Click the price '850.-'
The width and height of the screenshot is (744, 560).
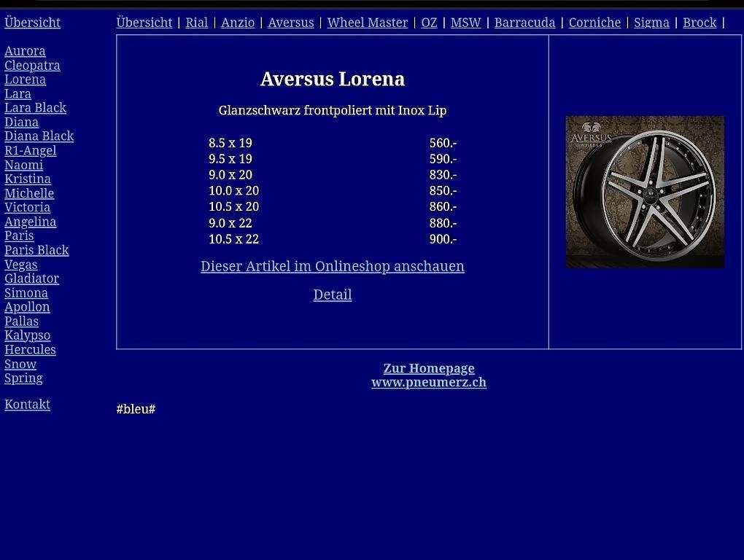pyautogui.click(x=443, y=191)
